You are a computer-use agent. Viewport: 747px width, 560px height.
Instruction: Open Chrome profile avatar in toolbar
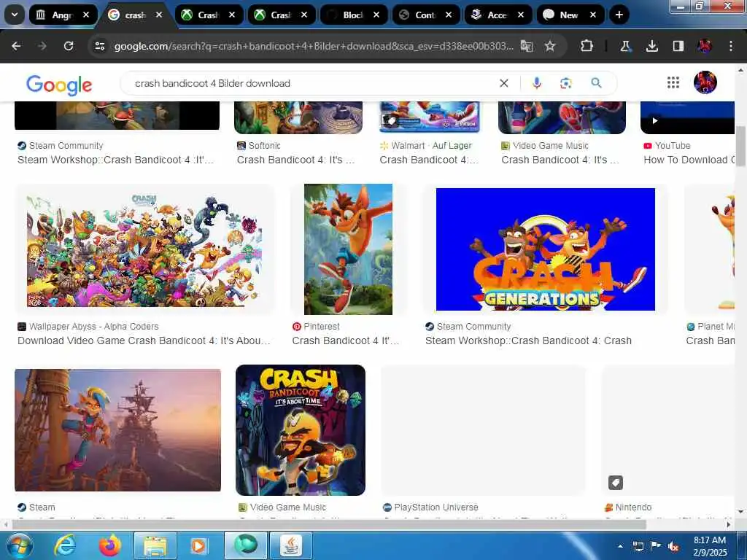pos(705,46)
